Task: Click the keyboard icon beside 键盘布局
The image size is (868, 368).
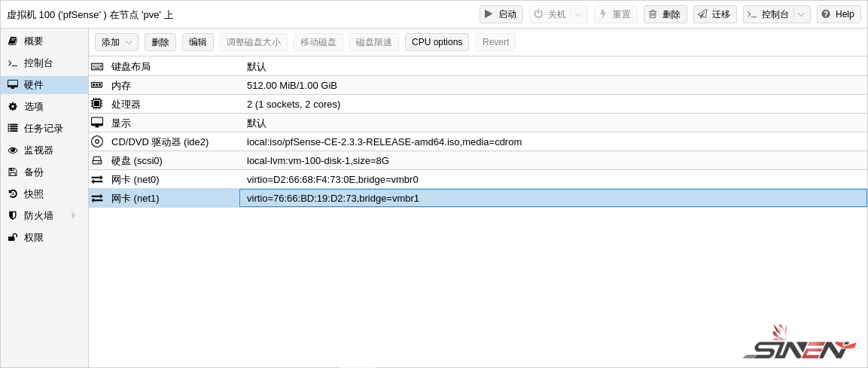Action: click(97, 66)
